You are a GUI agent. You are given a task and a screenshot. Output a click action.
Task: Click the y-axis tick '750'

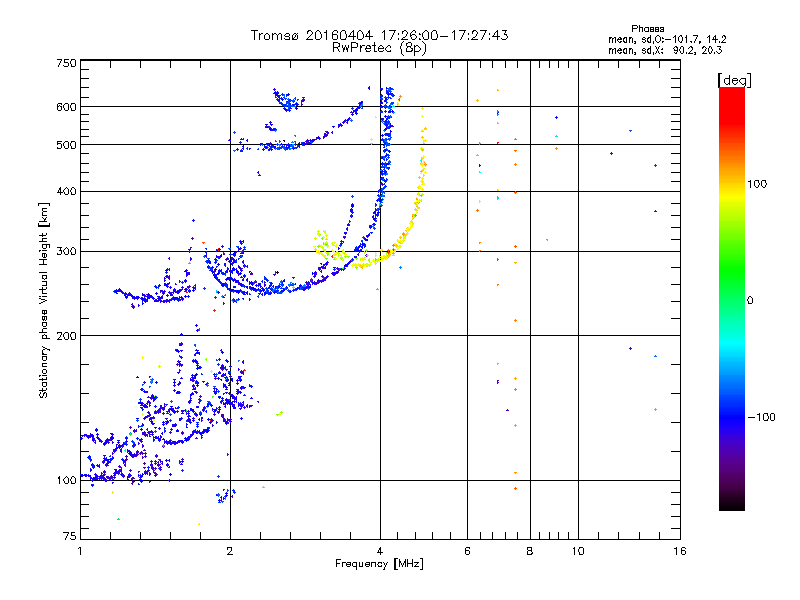(x=66, y=63)
